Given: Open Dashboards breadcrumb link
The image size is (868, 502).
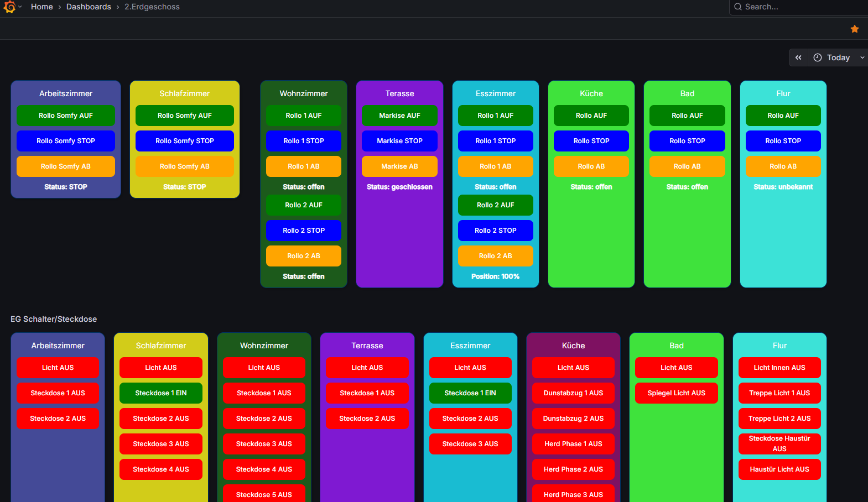Looking at the screenshot, I should [x=89, y=7].
